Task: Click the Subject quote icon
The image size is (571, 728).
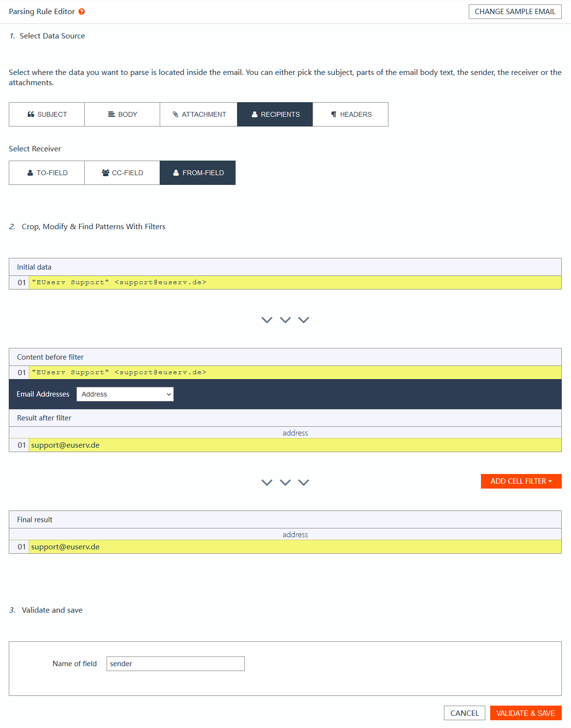Action: 31,114
